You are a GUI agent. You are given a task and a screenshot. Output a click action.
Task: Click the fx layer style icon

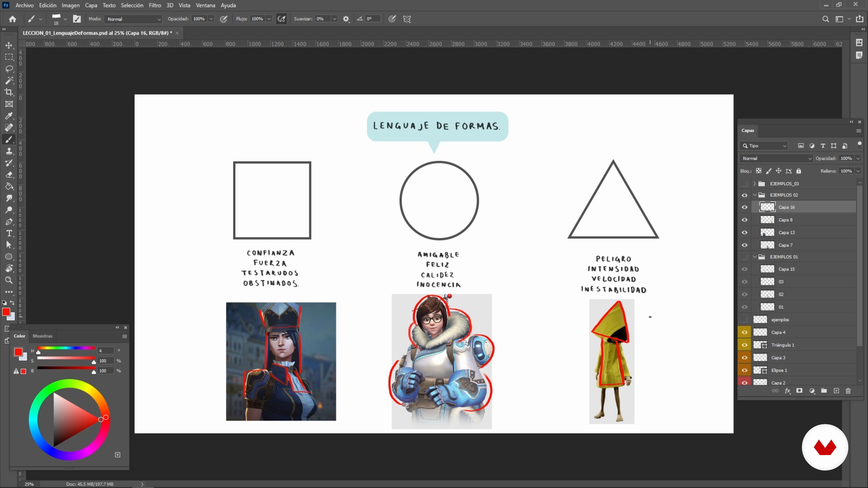point(788,391)
